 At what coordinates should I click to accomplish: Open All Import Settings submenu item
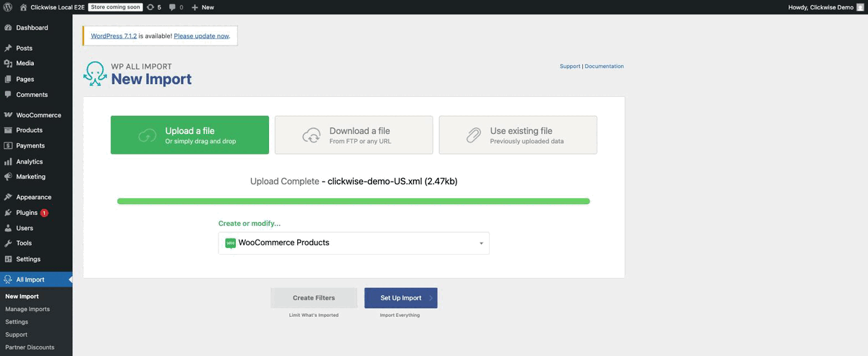pyautogui.click(x=17, y=322)
